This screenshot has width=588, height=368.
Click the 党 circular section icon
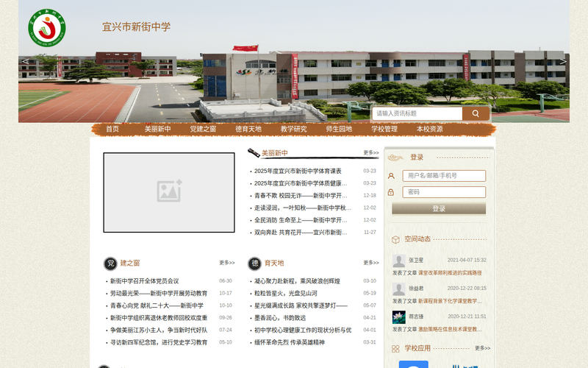tap(110, 263)
